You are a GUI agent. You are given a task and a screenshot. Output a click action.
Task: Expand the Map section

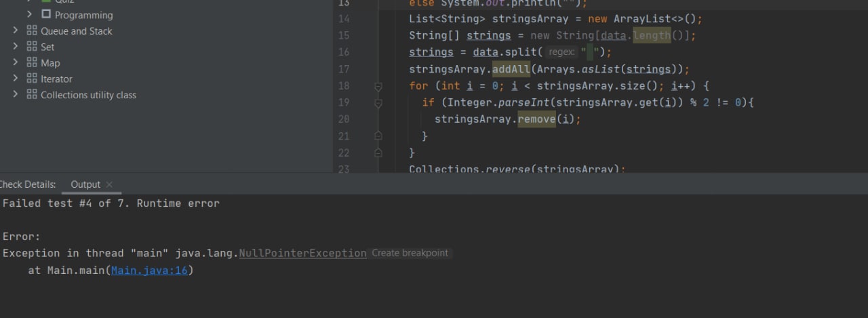[16, 62]
